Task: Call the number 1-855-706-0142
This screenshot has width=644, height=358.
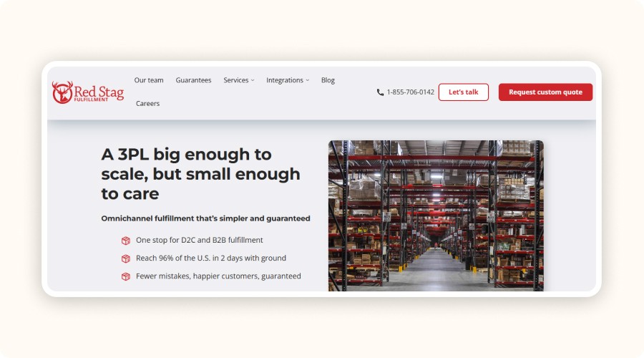Action: tap(410, 92)
